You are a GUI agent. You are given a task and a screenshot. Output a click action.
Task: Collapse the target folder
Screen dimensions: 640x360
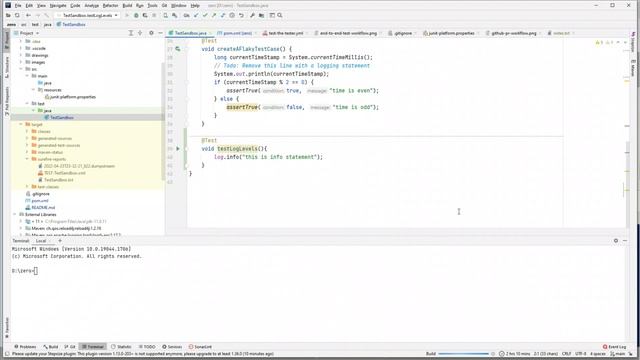point(21,124)
